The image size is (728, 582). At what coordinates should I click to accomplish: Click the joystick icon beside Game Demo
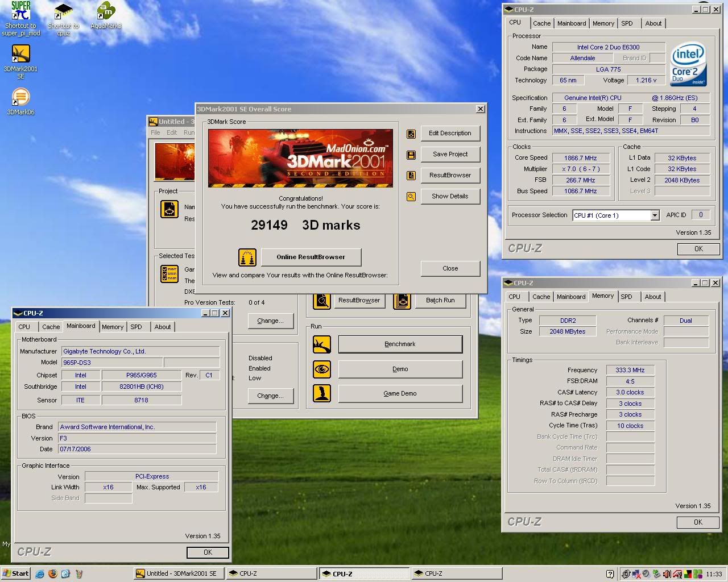click(322, 393)
